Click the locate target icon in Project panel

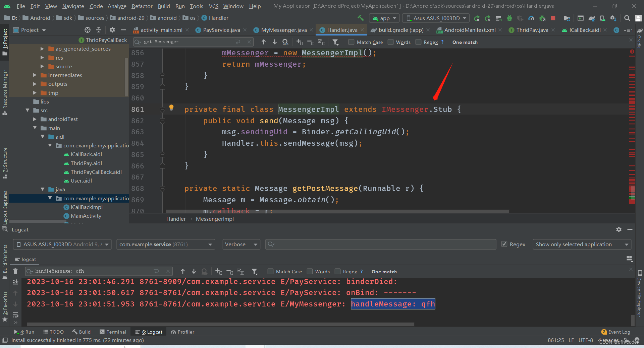click(x=88, y=30)
